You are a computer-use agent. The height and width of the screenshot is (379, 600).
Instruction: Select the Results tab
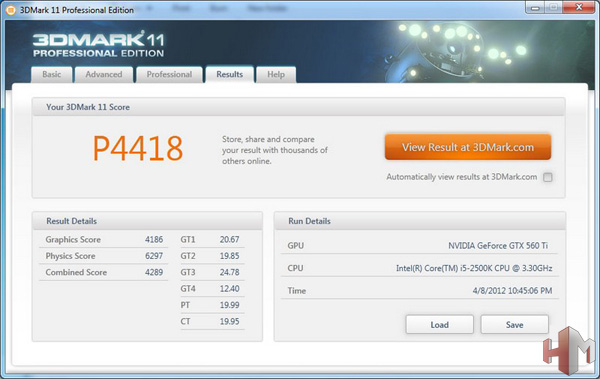coord(230,74)
